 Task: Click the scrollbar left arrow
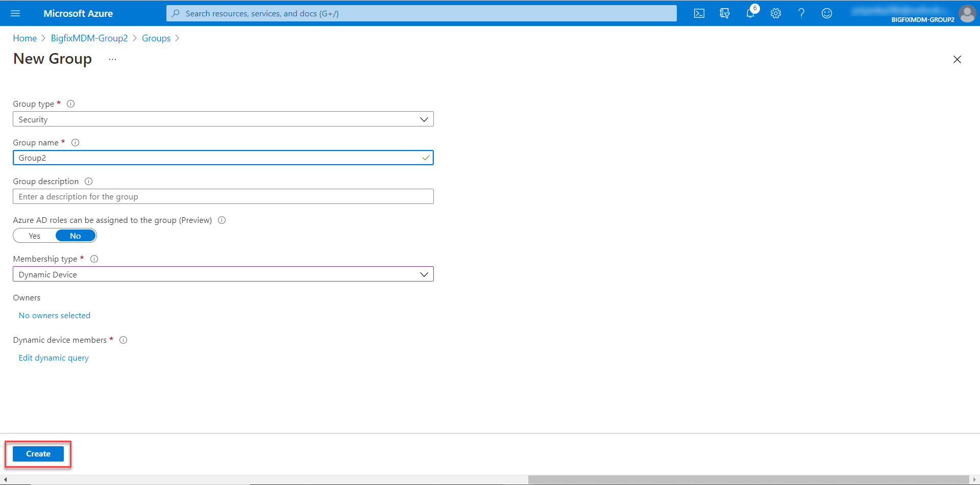click(x=5, y=480)
